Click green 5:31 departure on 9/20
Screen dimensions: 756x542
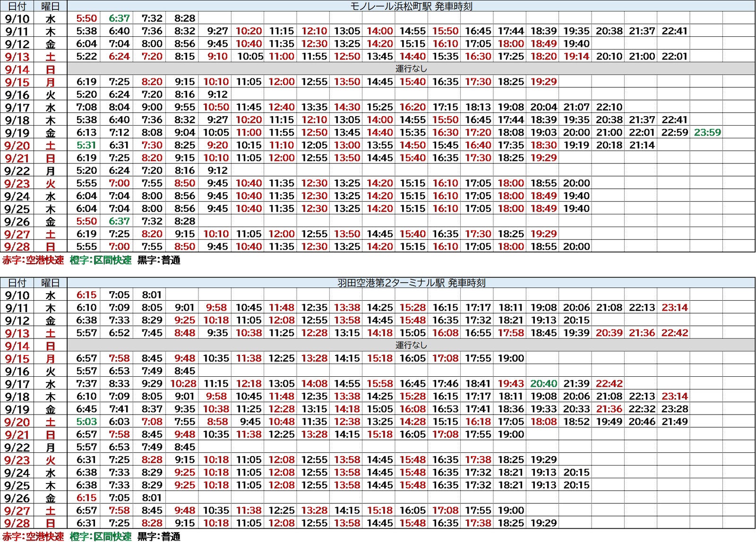pyautogui.click(x=86, y=145)
